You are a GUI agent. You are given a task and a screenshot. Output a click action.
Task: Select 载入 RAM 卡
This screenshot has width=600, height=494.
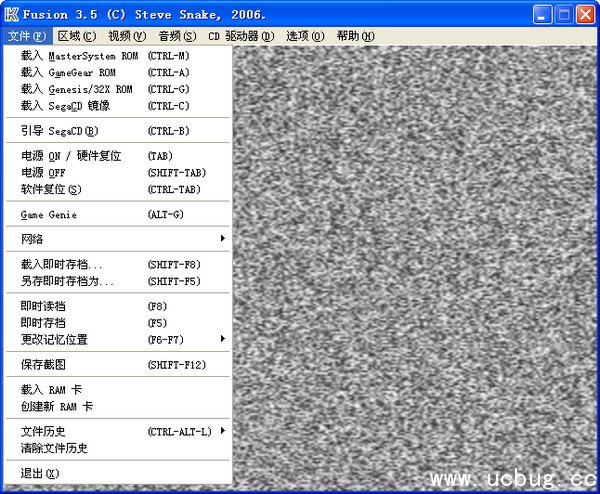(x=118, y=390)
